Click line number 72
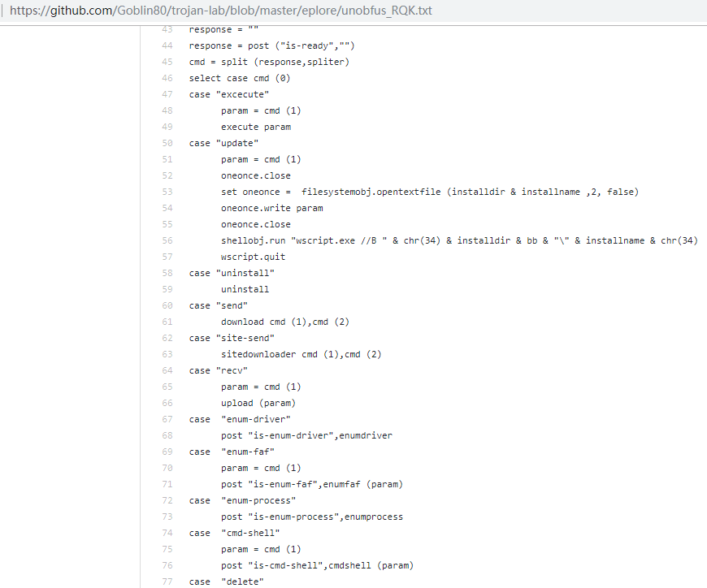707x588 pixels. point(167,500)
